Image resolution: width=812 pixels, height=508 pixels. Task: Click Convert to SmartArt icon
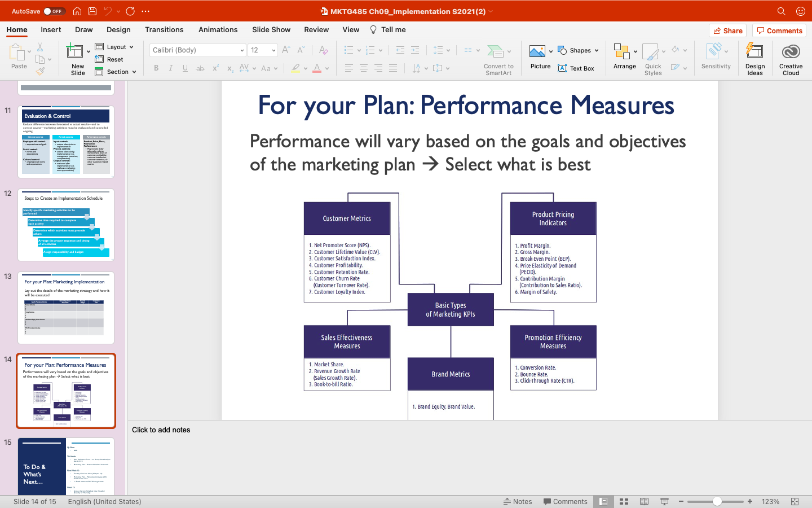495,51
